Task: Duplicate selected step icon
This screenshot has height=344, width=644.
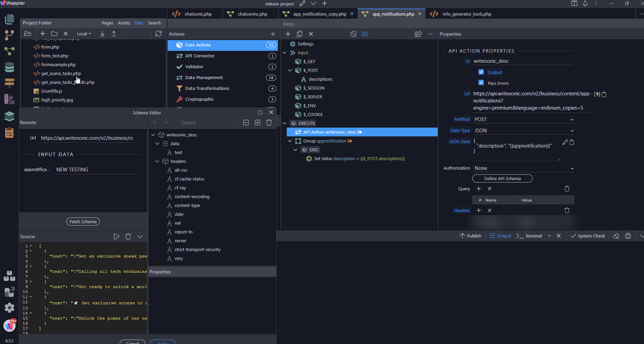Action: coord(300,34)
